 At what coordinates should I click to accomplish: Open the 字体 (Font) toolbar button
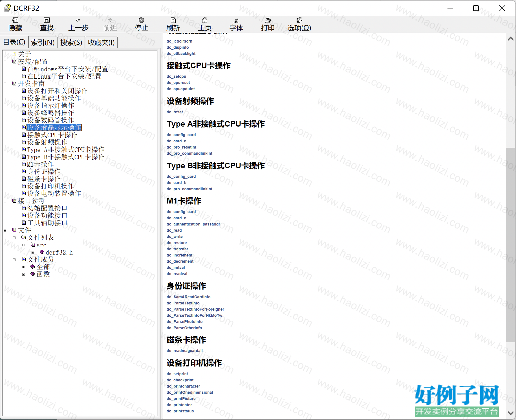point(236,24)
